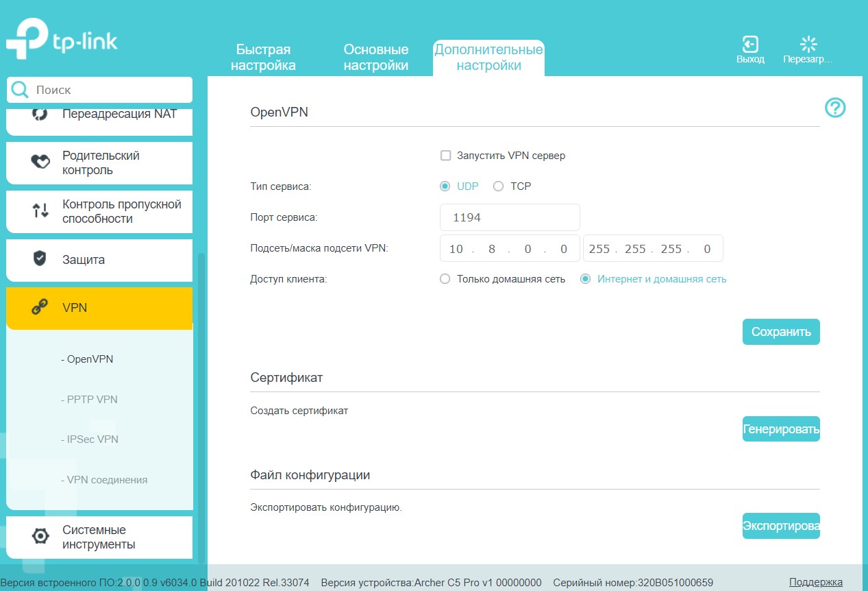Select Только домашняя сеть client access
This screenshot has width=868, height=591.
pos(445,279)
